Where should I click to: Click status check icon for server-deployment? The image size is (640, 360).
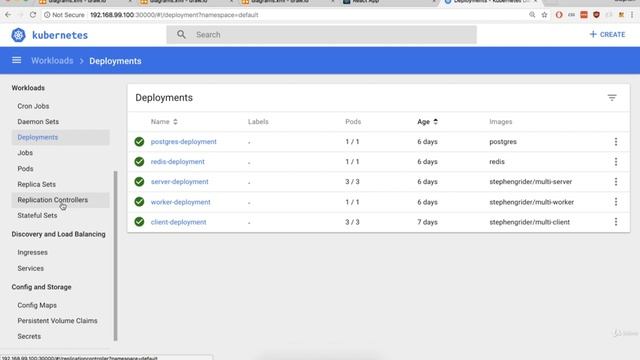(x=139, y=182)
